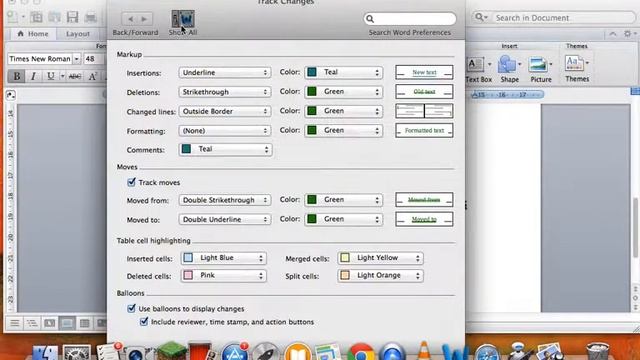Go forward with the Forward arrow button
Screen dimensions: 640x360
coord(144,19)
